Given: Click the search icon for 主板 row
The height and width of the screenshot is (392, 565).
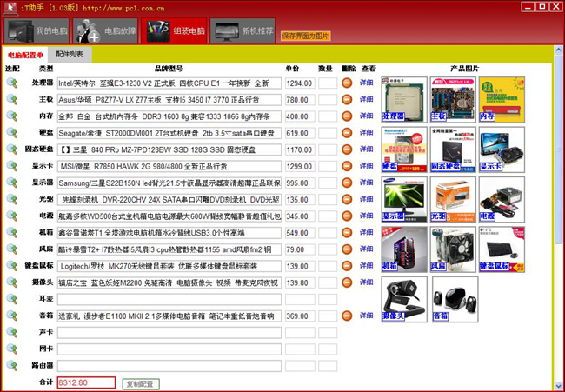Looking at the screenshot, I should pos(12,100).
